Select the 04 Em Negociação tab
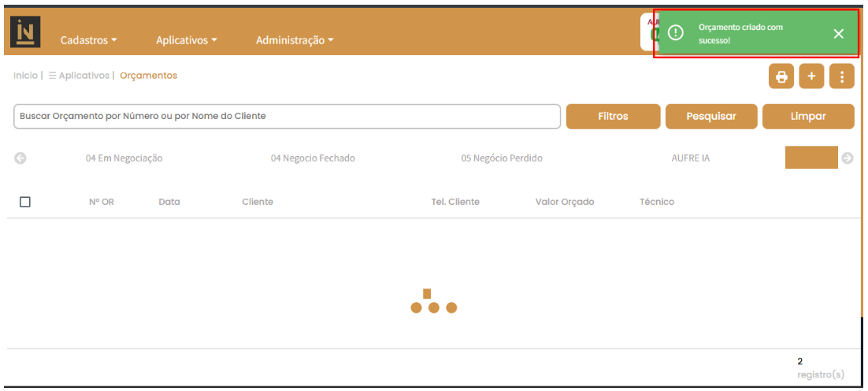 pyautogui.click(x=124, y=158)
